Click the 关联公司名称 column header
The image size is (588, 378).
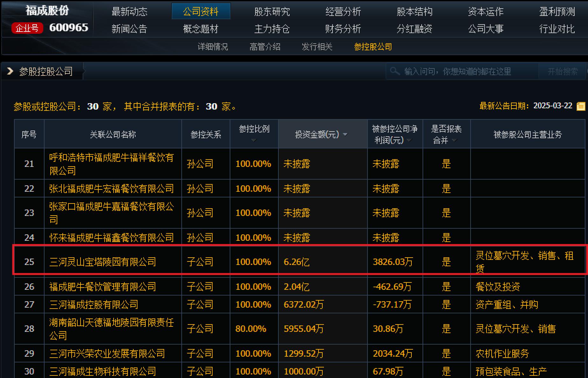click(x=113, y=134)
